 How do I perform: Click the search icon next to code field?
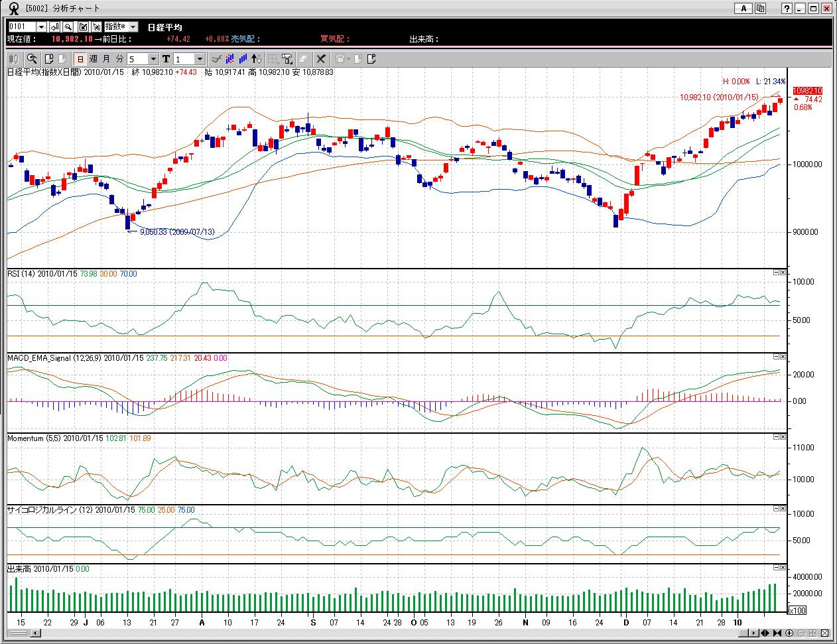point(68,27)
